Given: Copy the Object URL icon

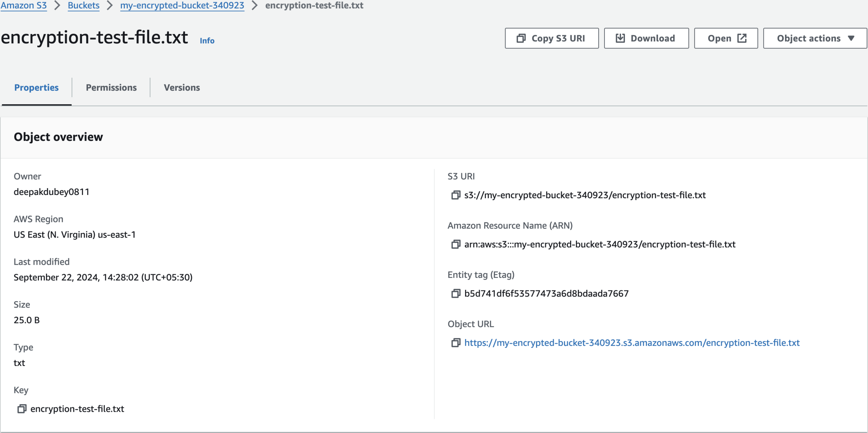Looking at the screenshot, I should pyautogui.click(x=456, y=343).
